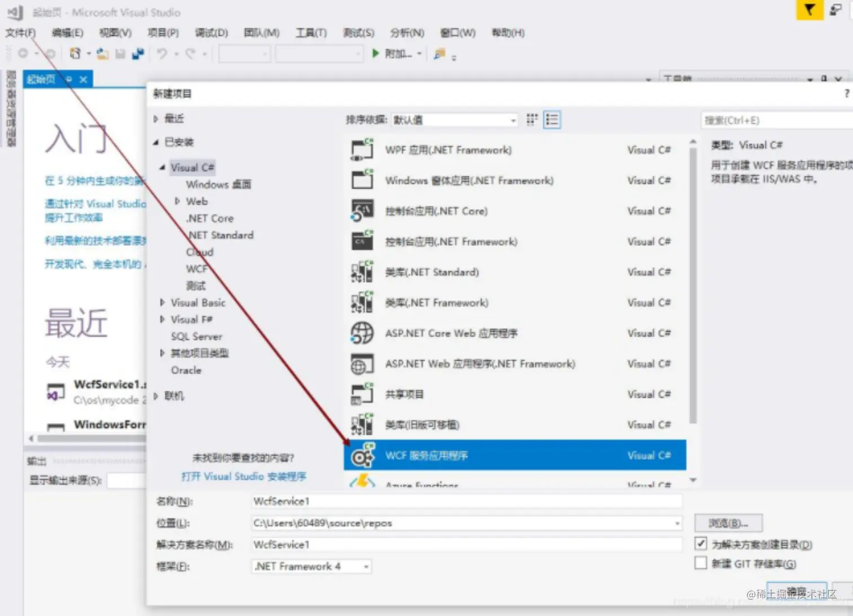The height and width of the screenshot is (616, 853).
Task: Open the sort-by dropdown
Action: [454, 120]
